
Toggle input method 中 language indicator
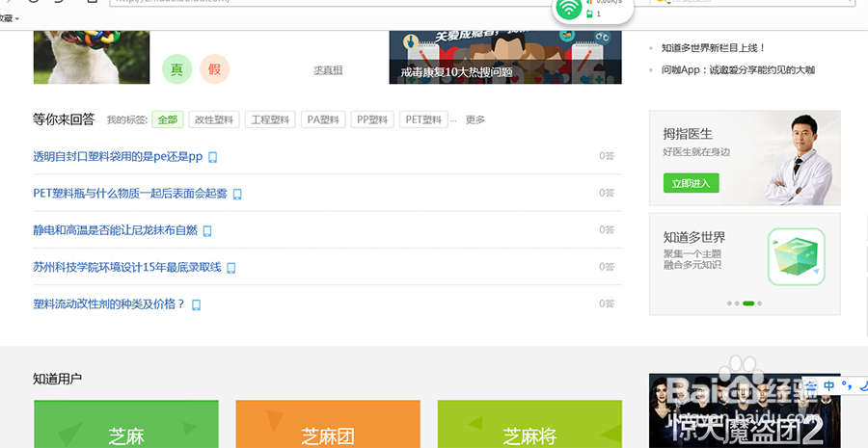(x=828, y=385)
